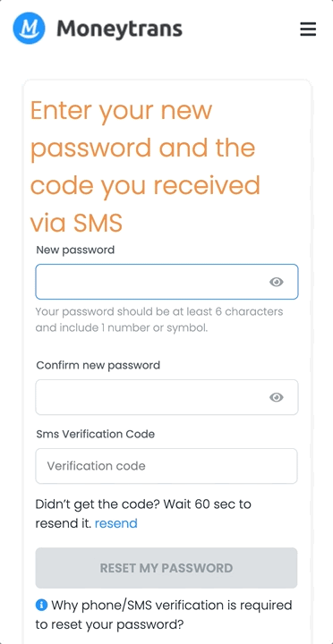Click the 'via SMS' heading line

click(x=76, y=224)
